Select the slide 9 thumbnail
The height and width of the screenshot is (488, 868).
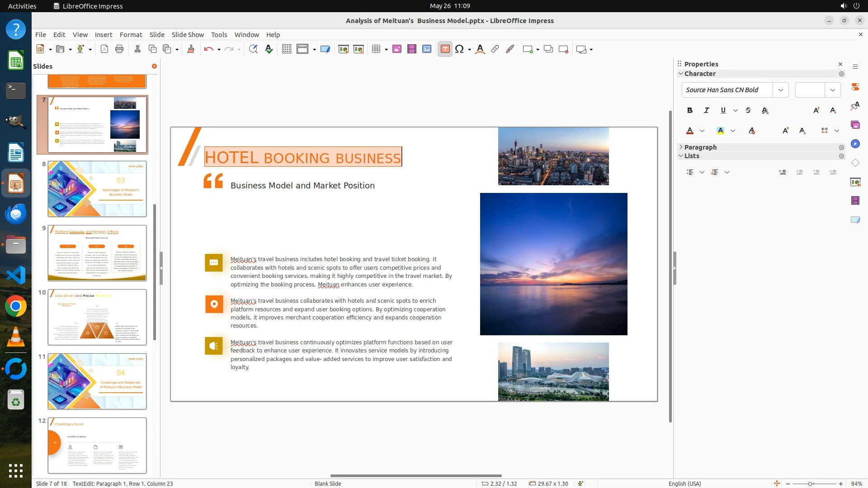click(x=97, y=253)
